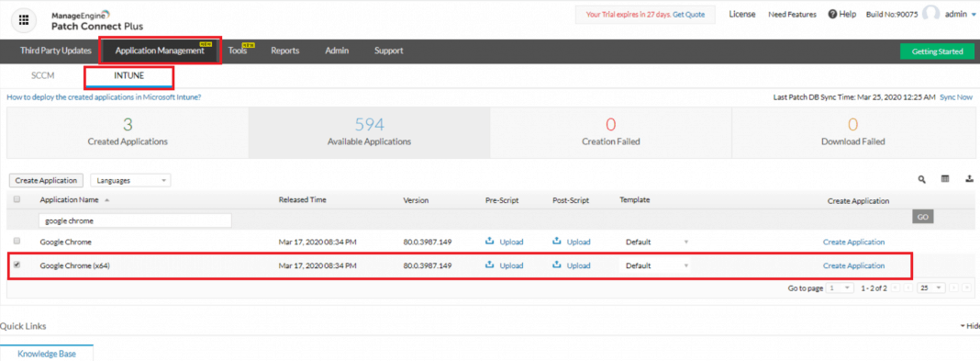Create Application link for Google Chrome
980x361 pixels.
click(x=853, y=242)
